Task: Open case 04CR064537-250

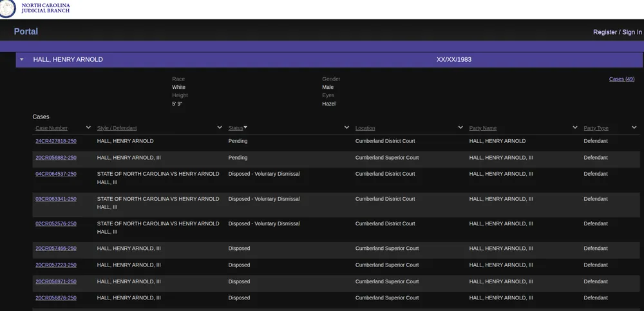Action: (x=56, y=174)
